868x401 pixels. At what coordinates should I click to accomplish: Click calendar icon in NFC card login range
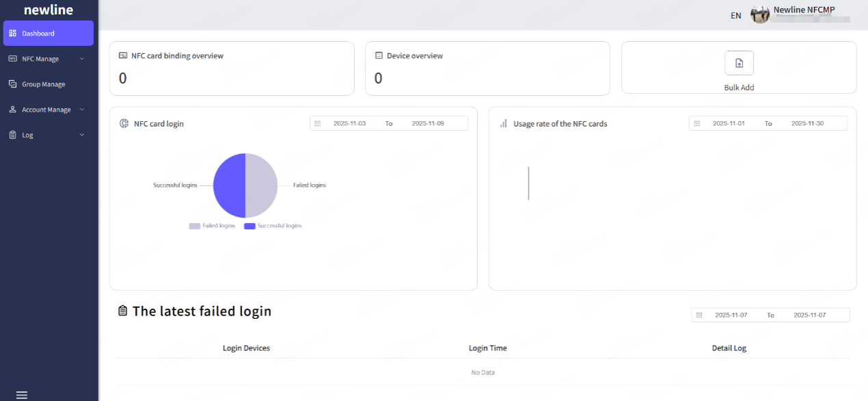tap(317, 124)
